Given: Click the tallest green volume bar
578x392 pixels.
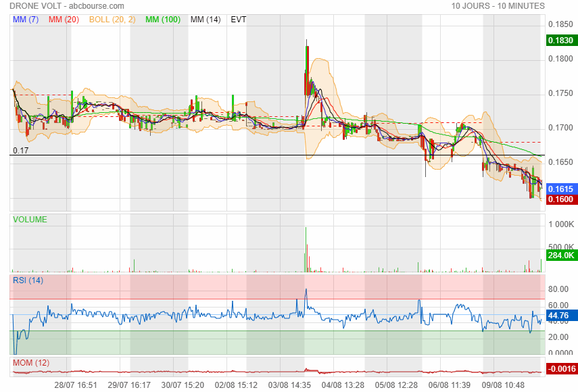Looking at the screenshot, I should pos(306,250).
